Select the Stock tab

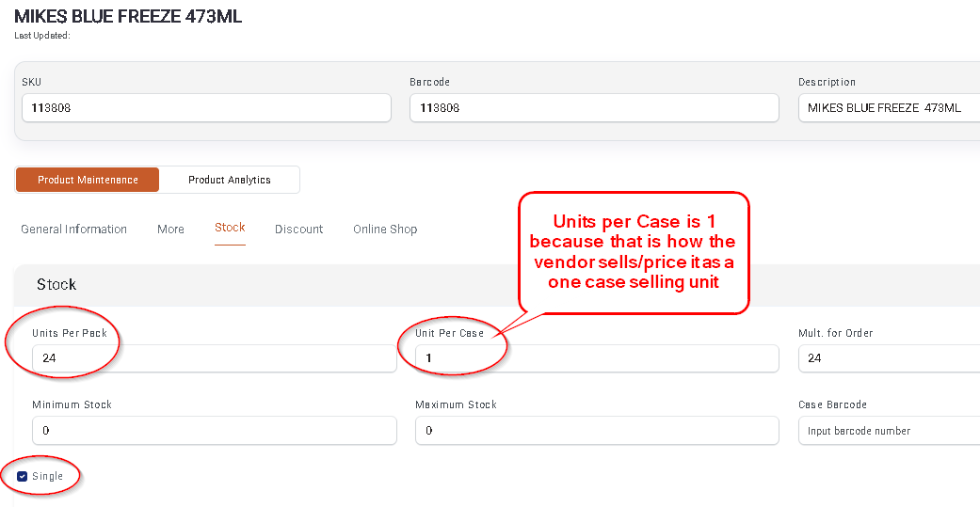pyautogui.click(x=230, y=228)
